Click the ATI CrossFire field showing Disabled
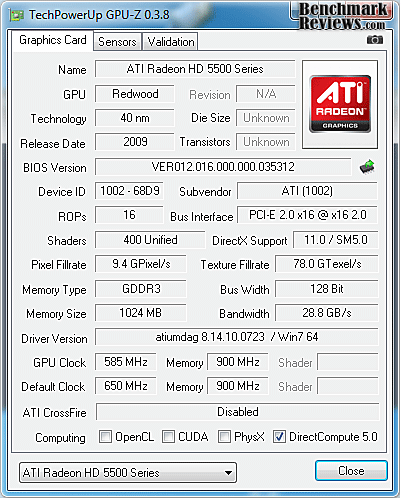This screenshot has width=401, height=499. (238, 412)
